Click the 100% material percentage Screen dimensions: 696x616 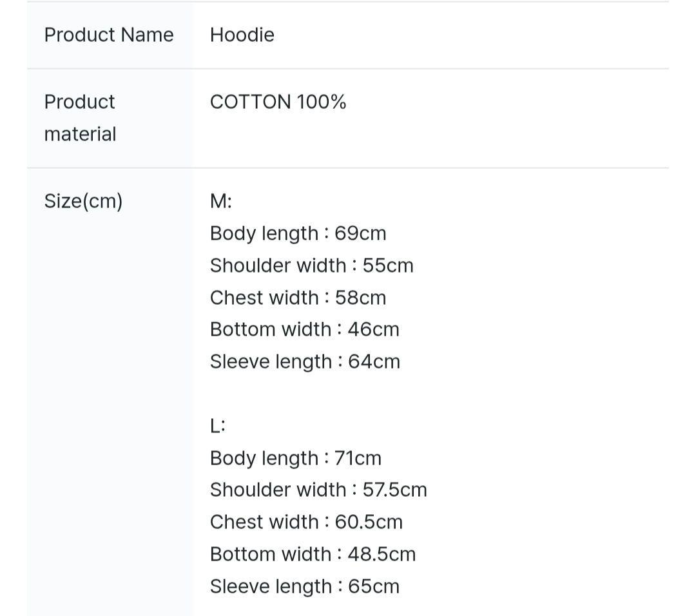(322, 102)
